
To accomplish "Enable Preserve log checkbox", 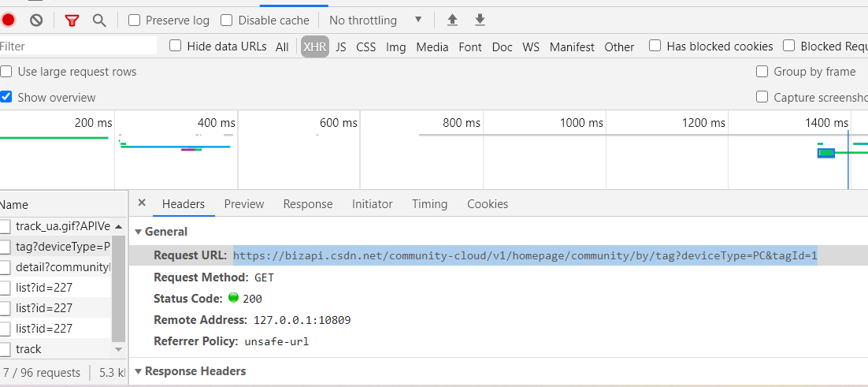I will coord(134,20).
